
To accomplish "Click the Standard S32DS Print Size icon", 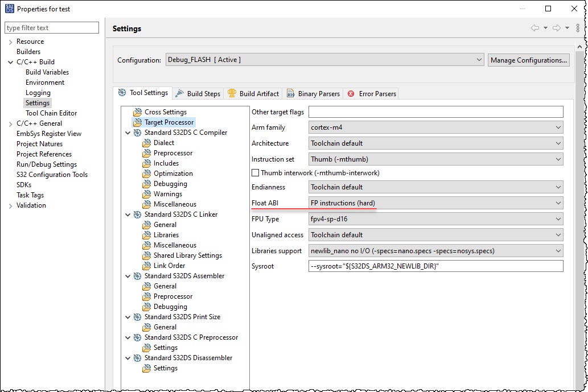I will pyautogui.click(x=137, y=317).
